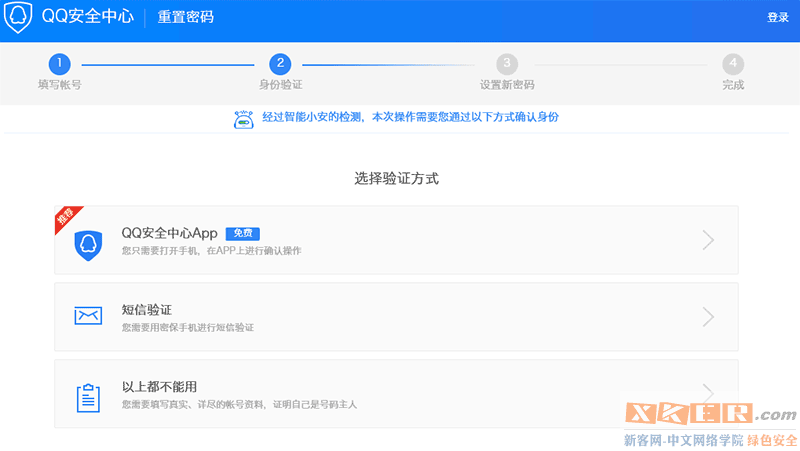Screen dimensions: 800x451
Task: Click the 填写帐号 step label
Action: [60, 85]
